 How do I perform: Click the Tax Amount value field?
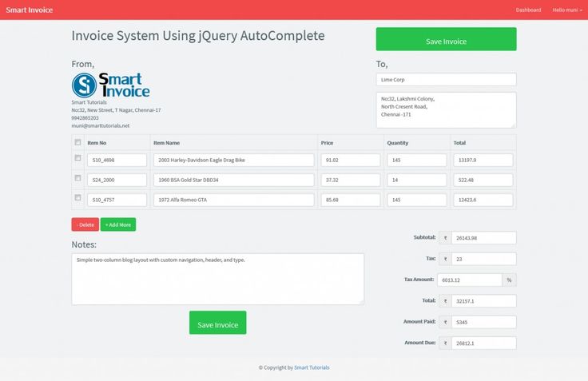470,280
